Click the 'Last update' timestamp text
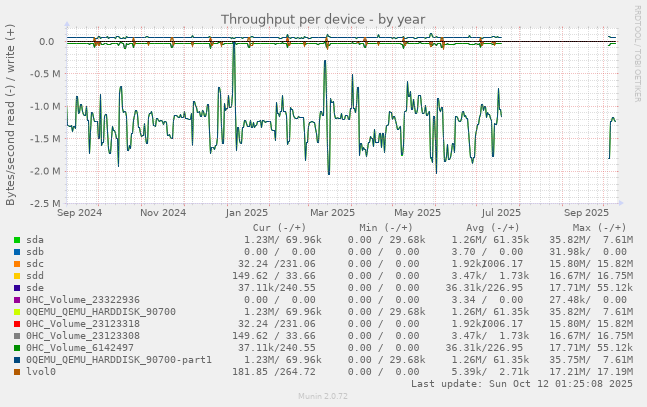 click(521, 384)
